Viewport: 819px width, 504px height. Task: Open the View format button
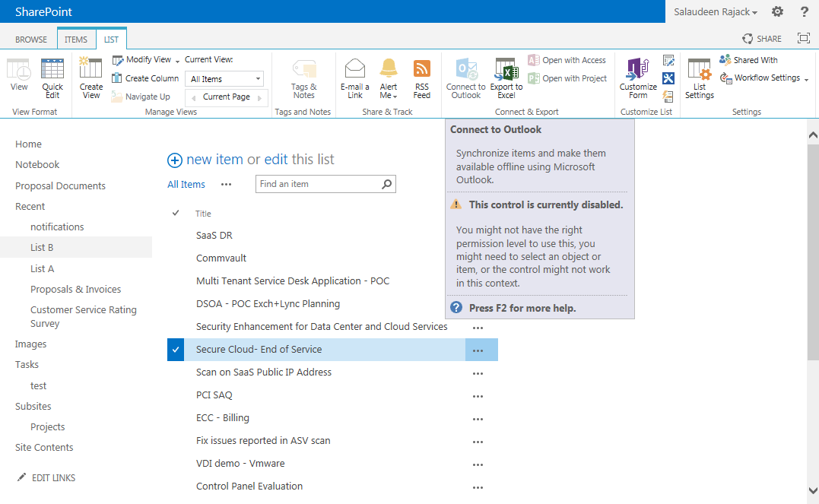(19, 76)
